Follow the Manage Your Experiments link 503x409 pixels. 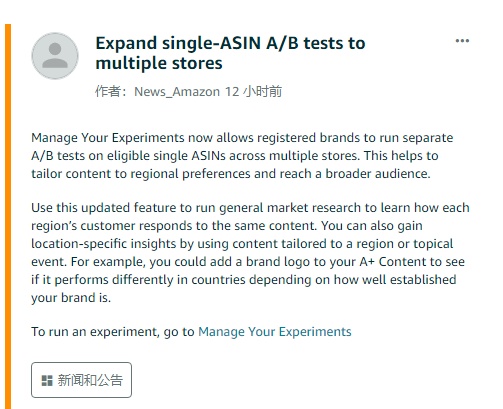coord(275,332)
